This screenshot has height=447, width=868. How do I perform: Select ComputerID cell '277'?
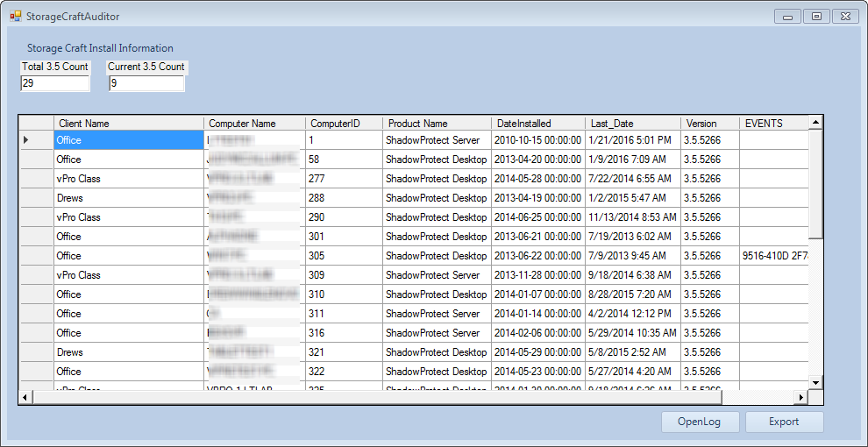click(344, 180)
